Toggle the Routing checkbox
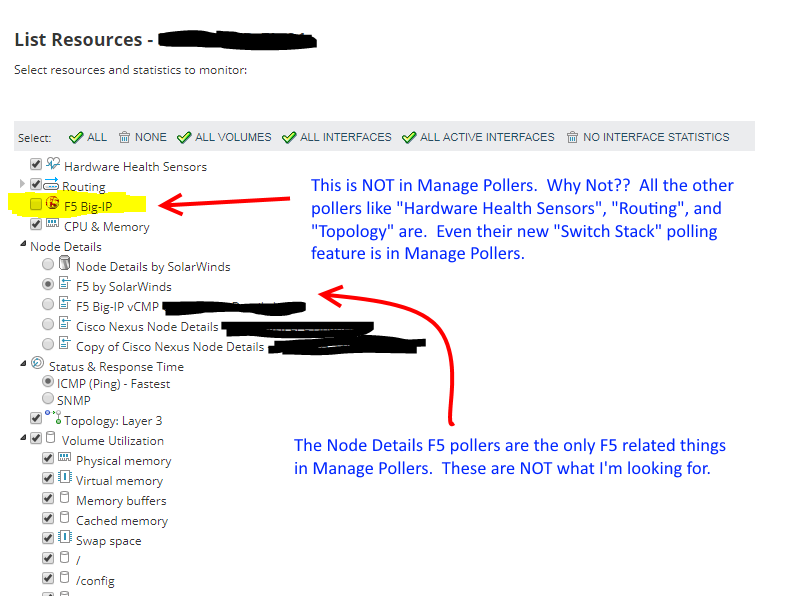 36,184
